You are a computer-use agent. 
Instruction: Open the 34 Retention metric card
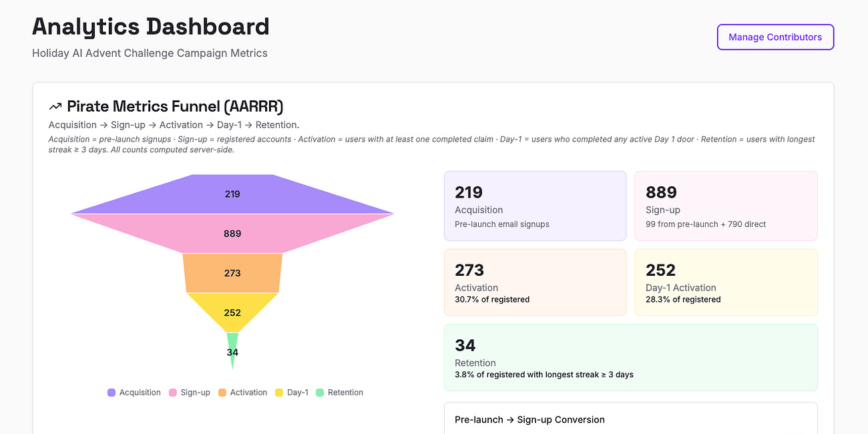(630, 357)
